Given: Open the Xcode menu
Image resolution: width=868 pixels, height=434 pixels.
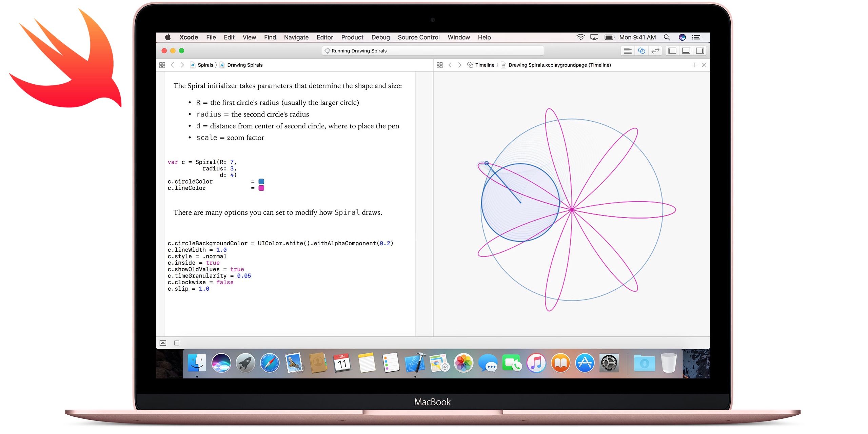Looking at the screenshot, I should pos(189,37).
